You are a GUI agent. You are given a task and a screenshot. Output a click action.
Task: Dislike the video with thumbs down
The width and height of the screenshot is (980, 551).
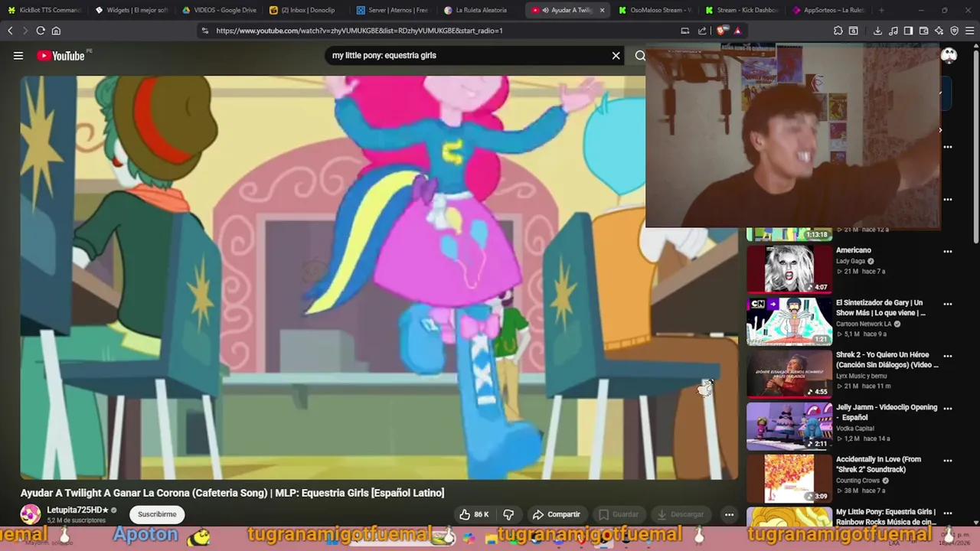(x=508, y=514)
